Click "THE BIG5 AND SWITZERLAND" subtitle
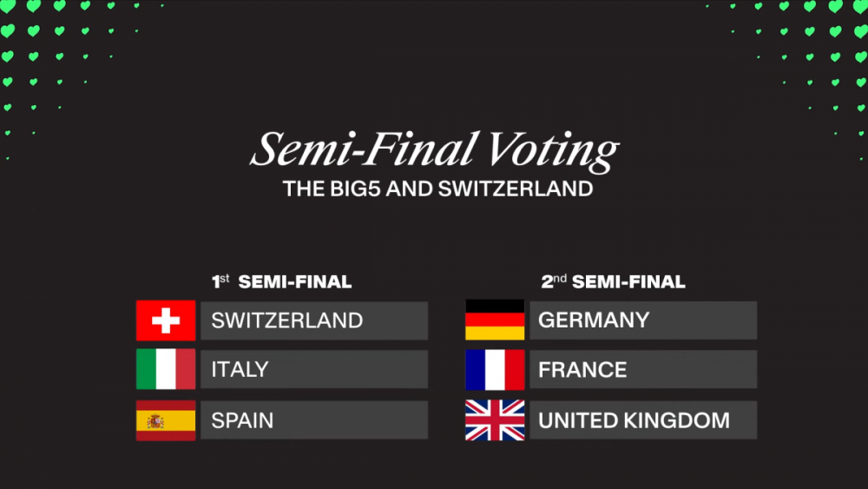 [x=437, y=188]
